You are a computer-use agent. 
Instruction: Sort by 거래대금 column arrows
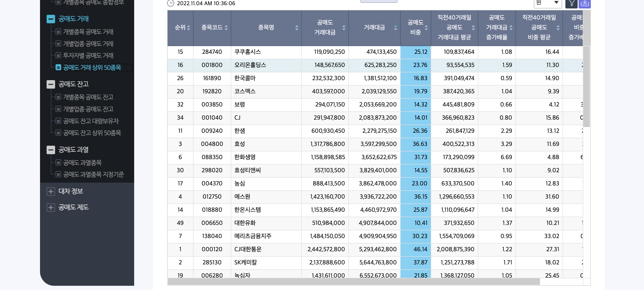click(x=395, y=27)
